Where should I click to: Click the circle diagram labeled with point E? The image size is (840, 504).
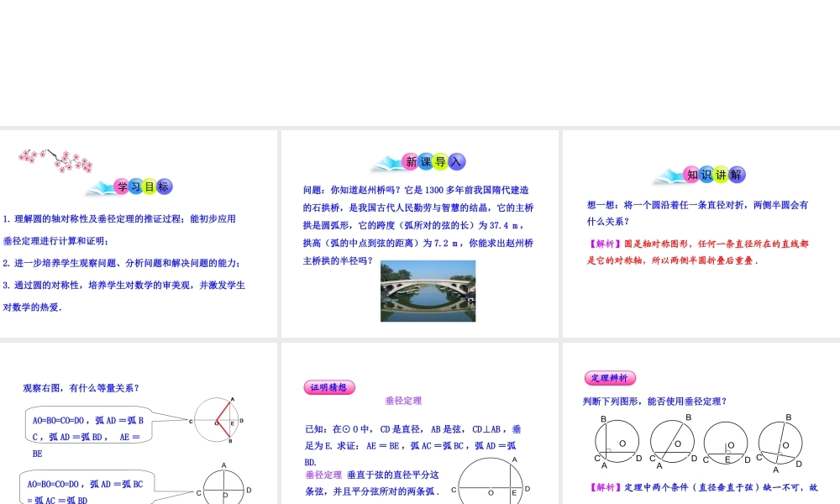click(x=726, y=441)
